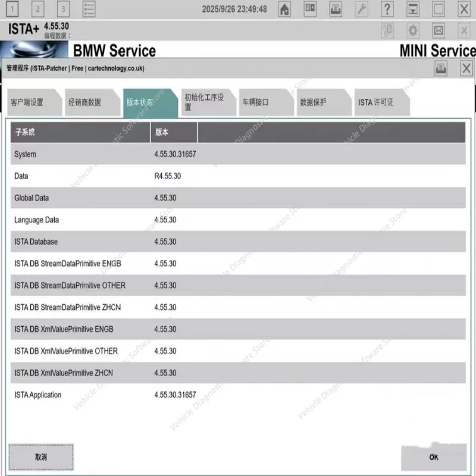Open the list overview icon
The height and width of the screenshot is (476, 476).
(x=89, y=9)
